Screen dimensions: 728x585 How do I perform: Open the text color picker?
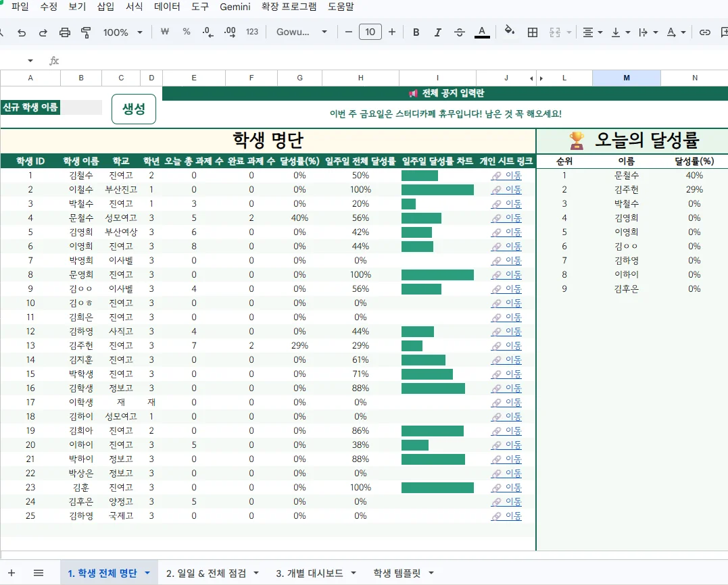click(482, 32)
